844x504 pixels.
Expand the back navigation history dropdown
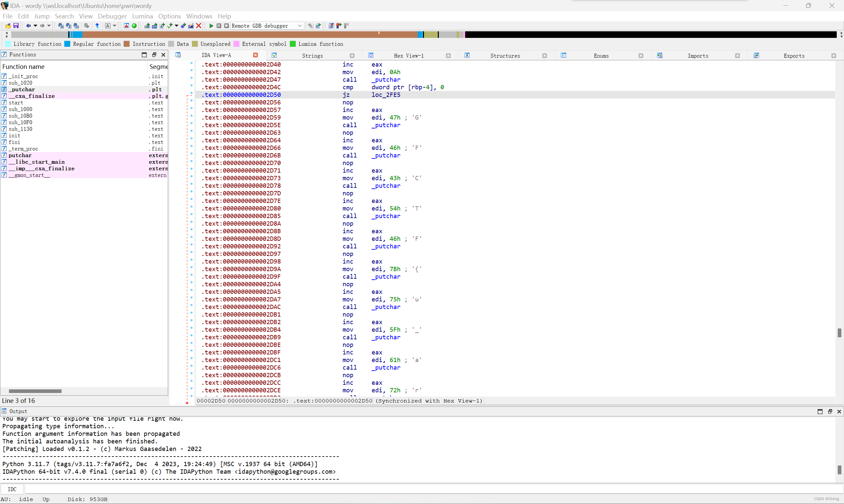point(36,25)
